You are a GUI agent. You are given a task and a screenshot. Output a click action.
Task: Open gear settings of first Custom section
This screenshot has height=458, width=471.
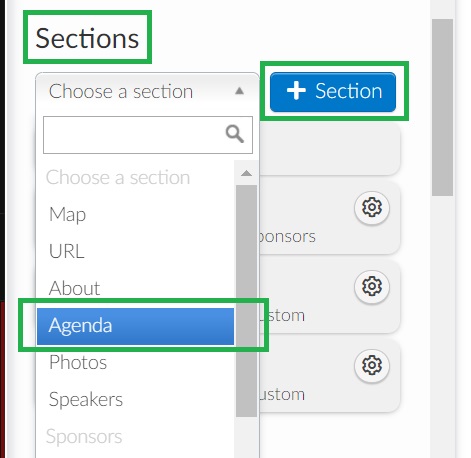coord(372,286)
